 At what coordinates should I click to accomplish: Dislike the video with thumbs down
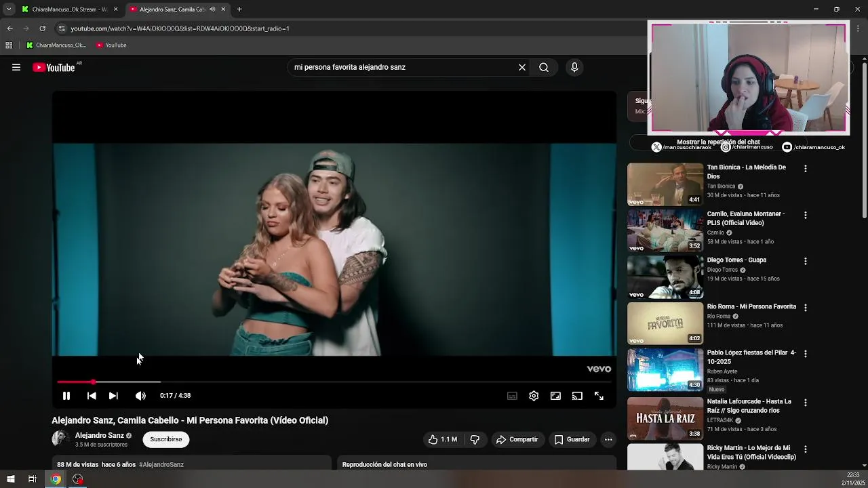(x=475, y=439)
